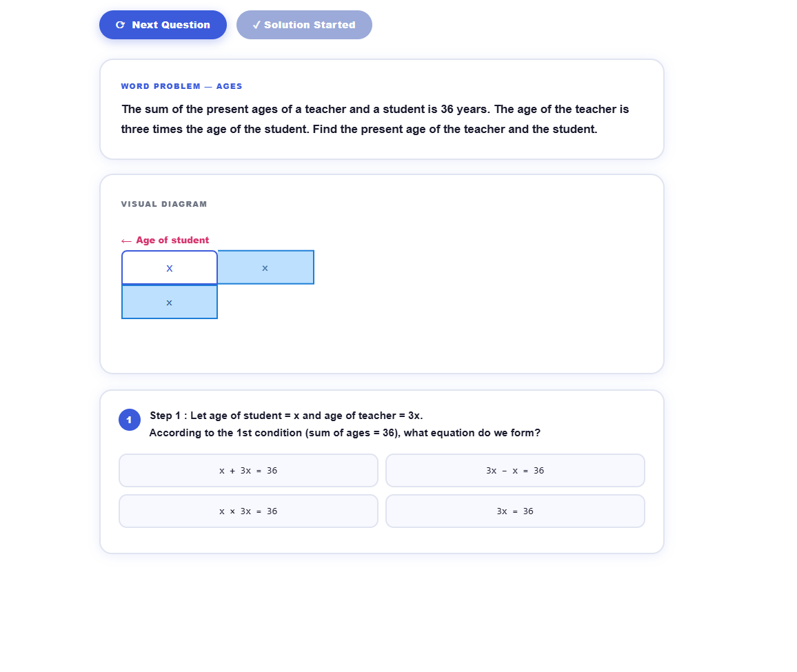
Task: Expand the VISUAL DIAGRAM section
Action: coord(163,204)
